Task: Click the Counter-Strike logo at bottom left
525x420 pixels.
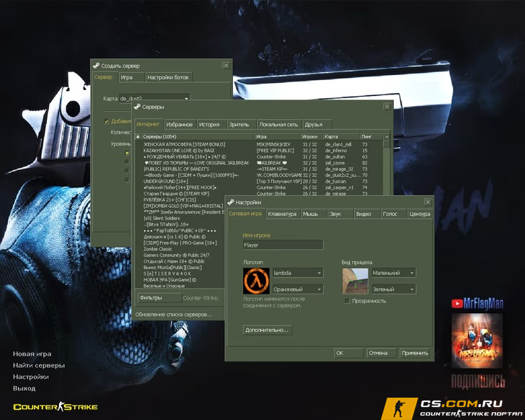Action: pos(56,407)
